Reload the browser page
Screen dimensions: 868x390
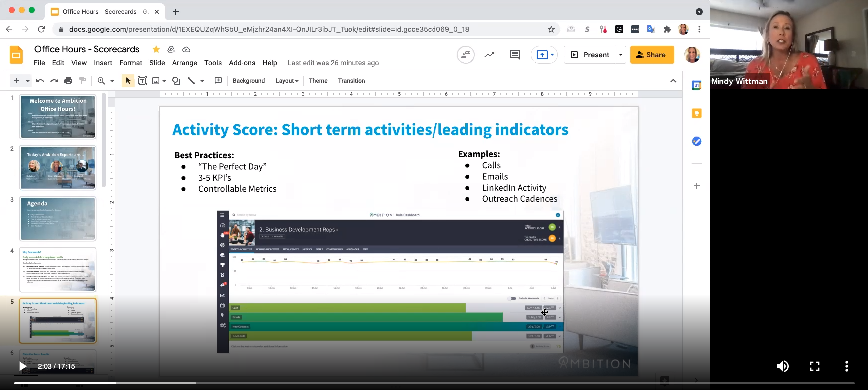tap(42, 29)
